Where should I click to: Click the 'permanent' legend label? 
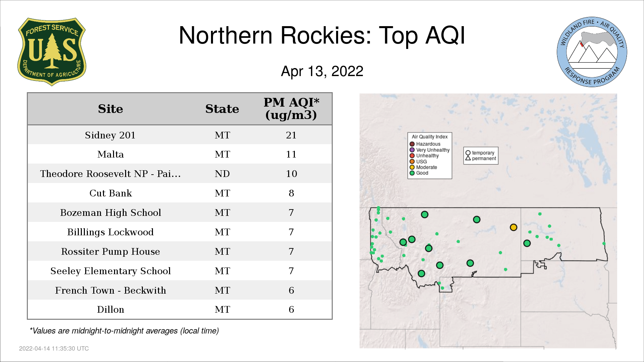[484, 159]
